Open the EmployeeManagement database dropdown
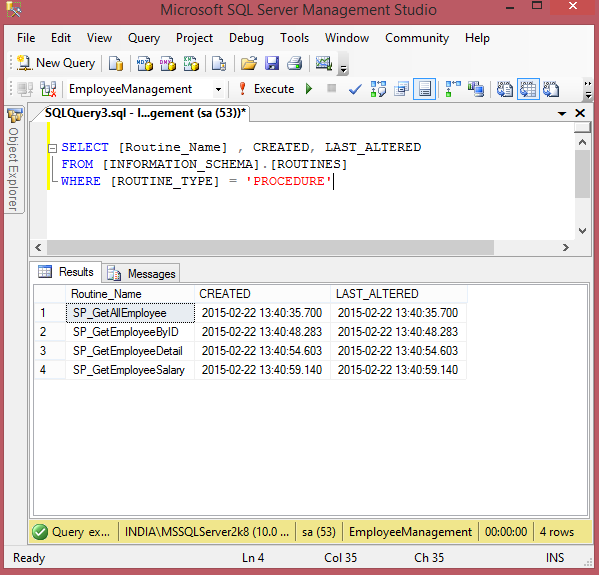Image resolution: width=599 pixels, height=575 pixels. [x=218, y=89]
